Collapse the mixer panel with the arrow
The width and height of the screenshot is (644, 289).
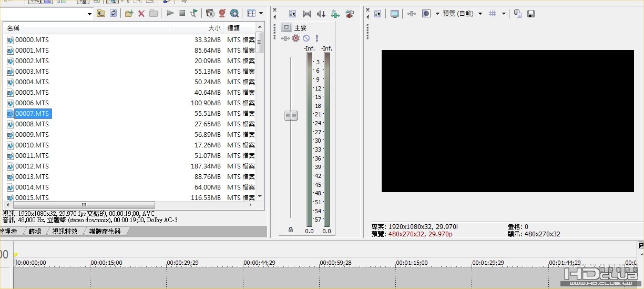(274, 17)
